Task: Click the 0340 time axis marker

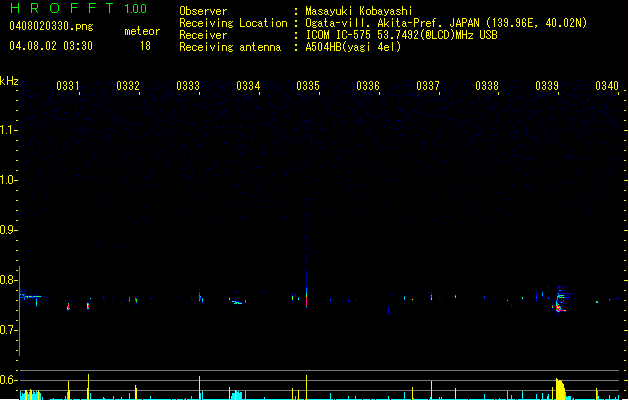Action: [x=607, y=86]
